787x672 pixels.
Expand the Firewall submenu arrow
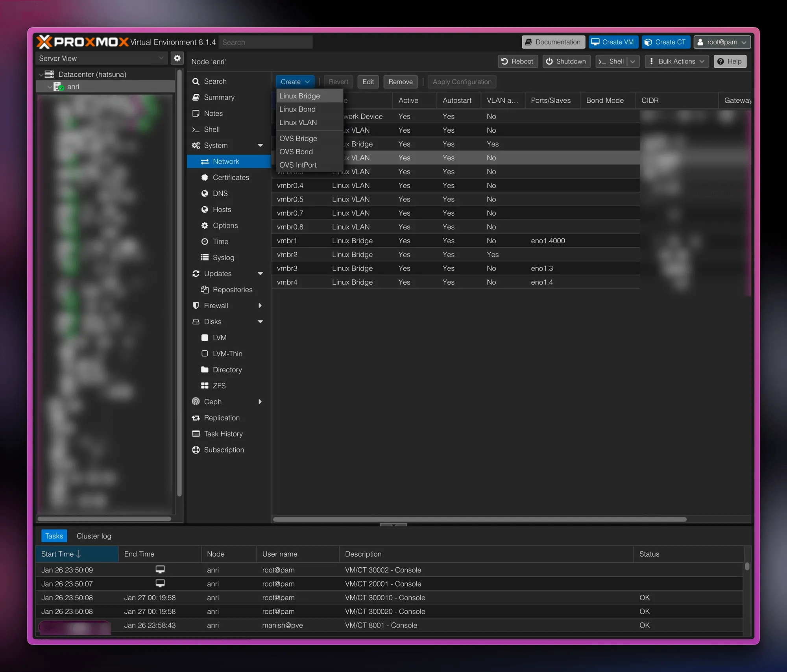(260, 305)
